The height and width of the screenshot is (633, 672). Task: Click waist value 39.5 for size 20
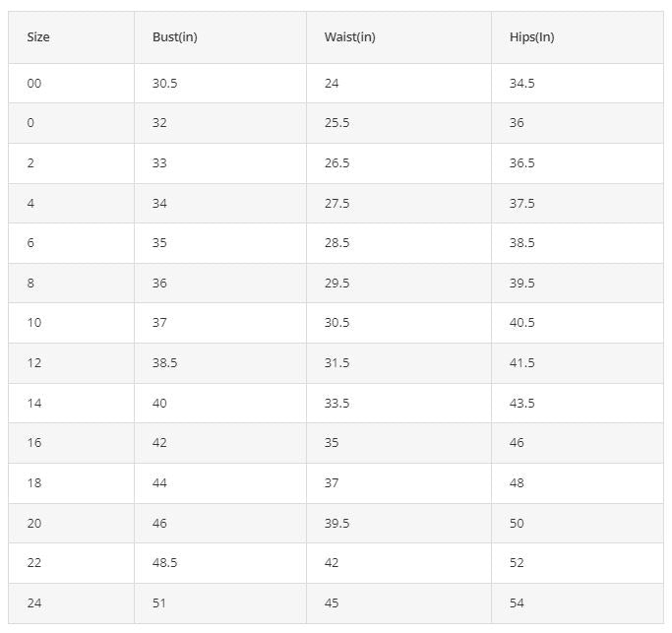tap(336, 524)
